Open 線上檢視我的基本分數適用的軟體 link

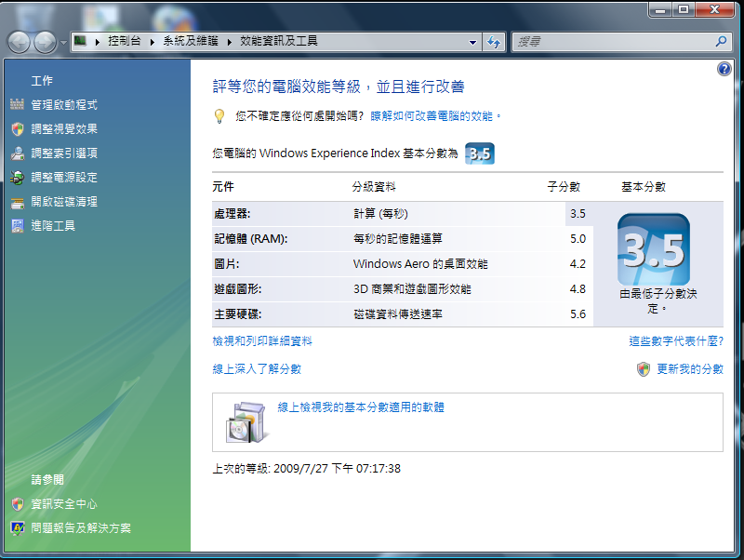(x=361, y=407)
